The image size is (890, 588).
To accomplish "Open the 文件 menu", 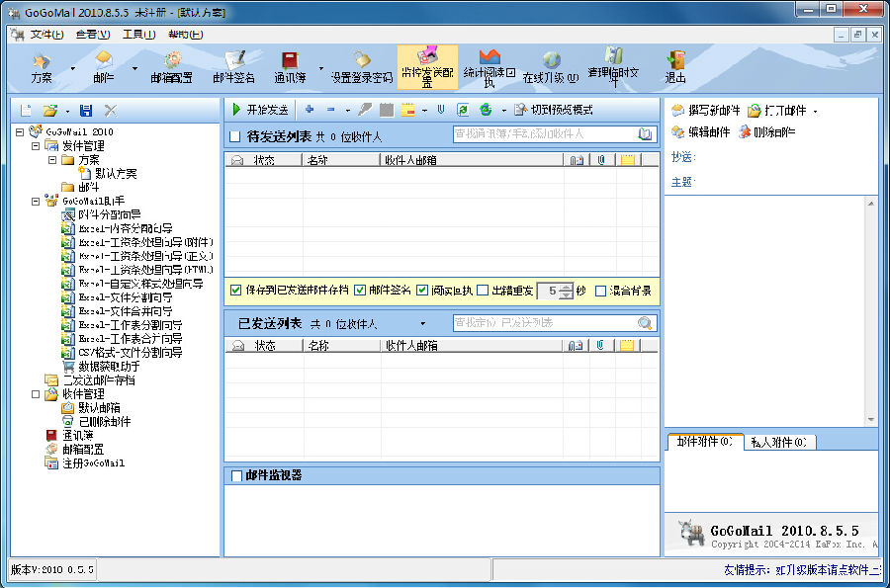I will 45,34.
